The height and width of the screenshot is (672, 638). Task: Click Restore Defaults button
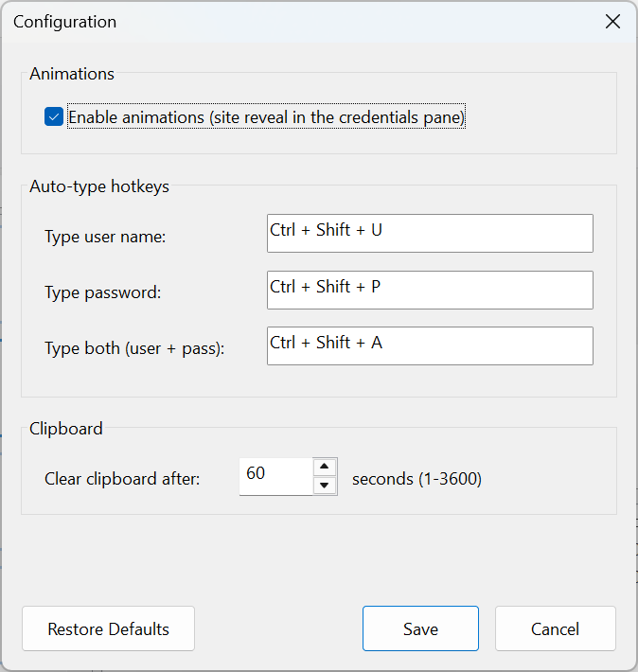[x=109, y=628]
